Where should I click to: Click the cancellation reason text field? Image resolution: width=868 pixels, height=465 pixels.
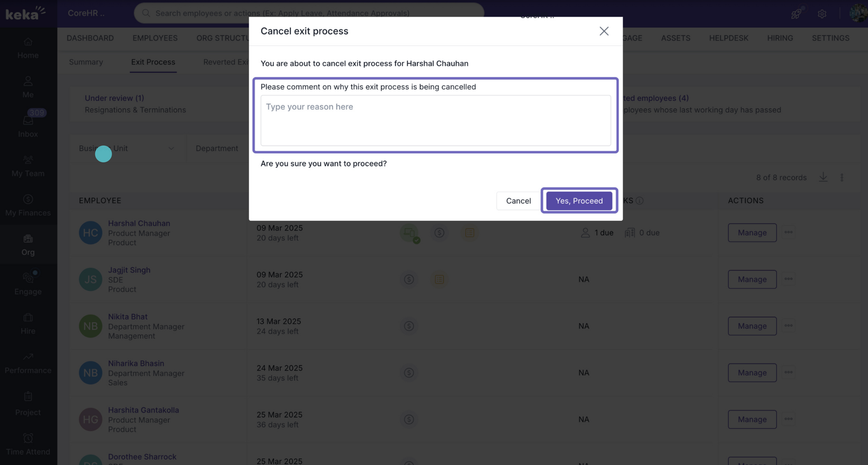point(435,120)
